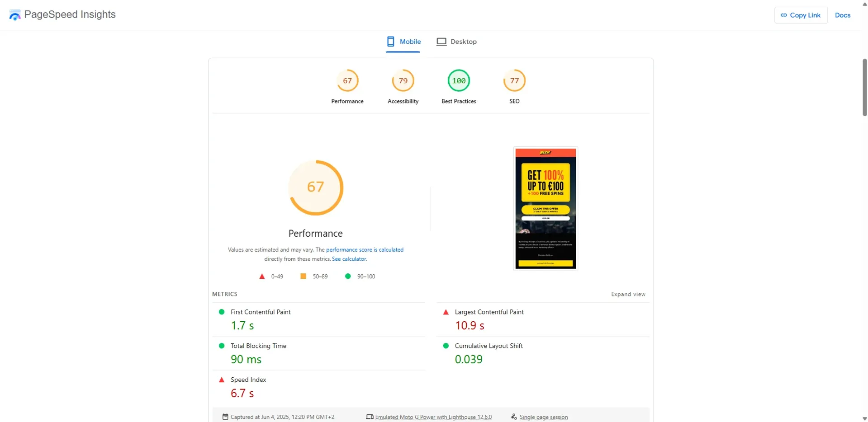Viewport: 868px width, 422px height.
Task: Click the Accessibility label under the gauge
Action: (x=403, y=101)
